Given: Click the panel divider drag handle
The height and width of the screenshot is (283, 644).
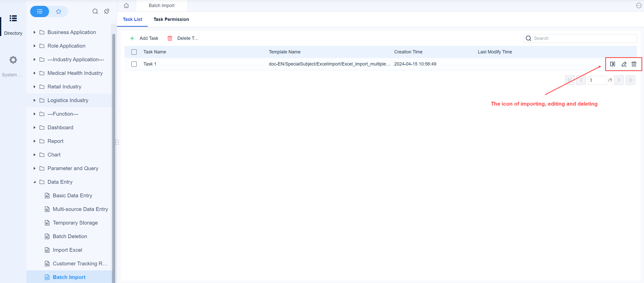Looking at the screenshot, I should click(117, 142).
